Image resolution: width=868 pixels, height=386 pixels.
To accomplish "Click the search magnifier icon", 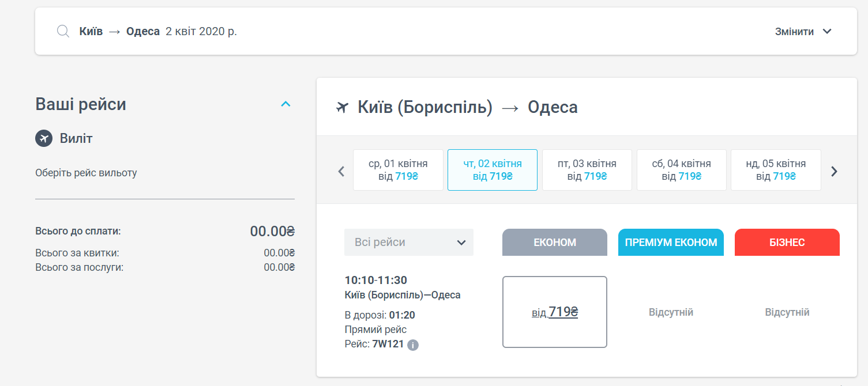I will pyautogui.click(x=63, y=31).
